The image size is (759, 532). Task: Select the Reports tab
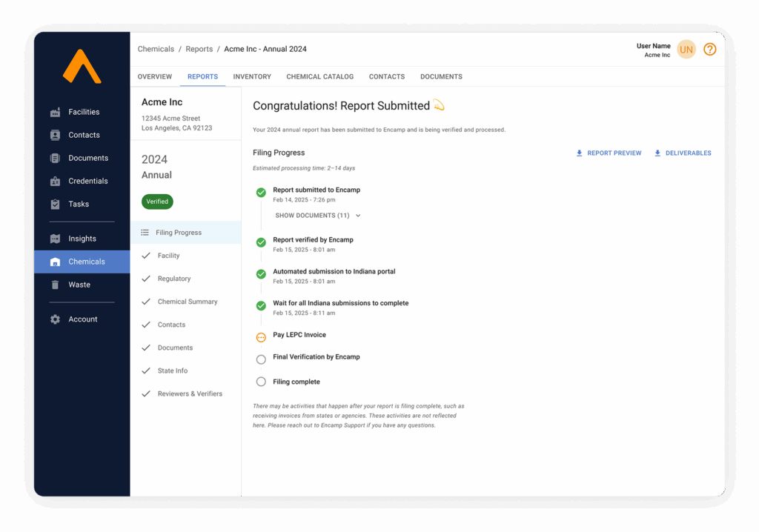pos(202,76)
